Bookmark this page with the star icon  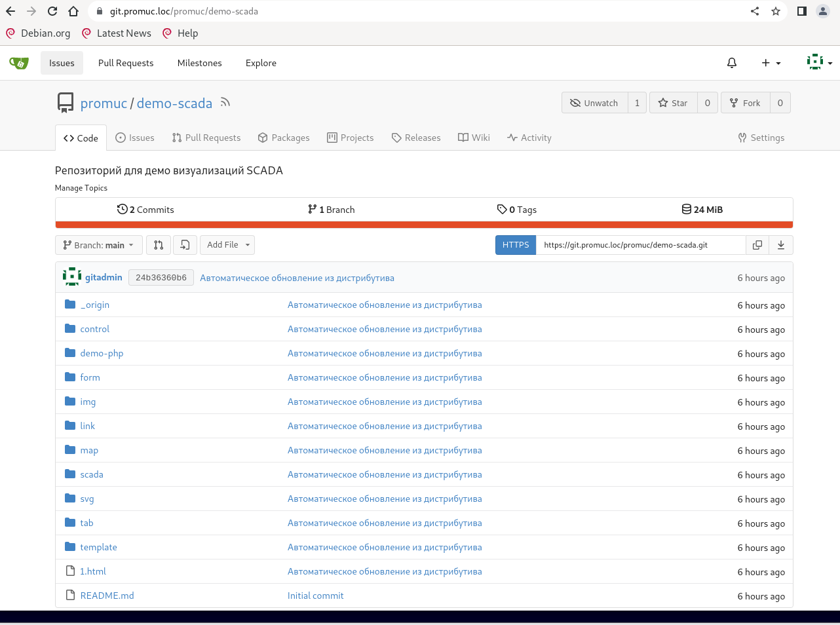[x=776, y=11]
